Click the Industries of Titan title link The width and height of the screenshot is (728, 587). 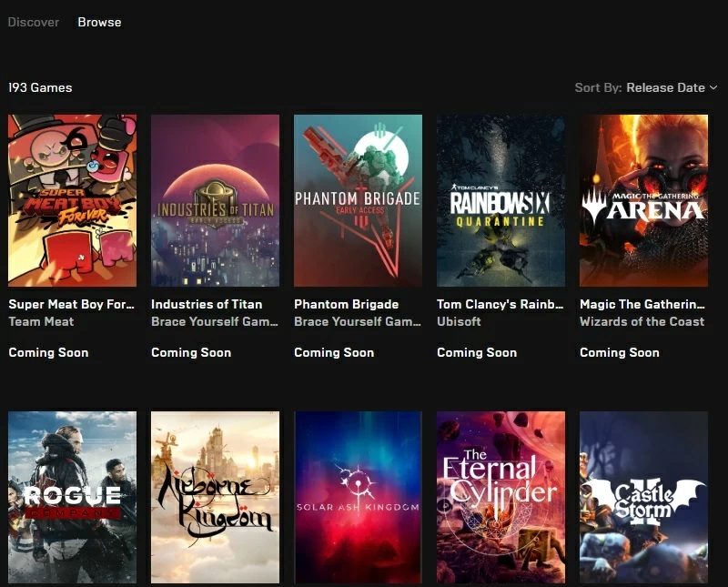207,304
